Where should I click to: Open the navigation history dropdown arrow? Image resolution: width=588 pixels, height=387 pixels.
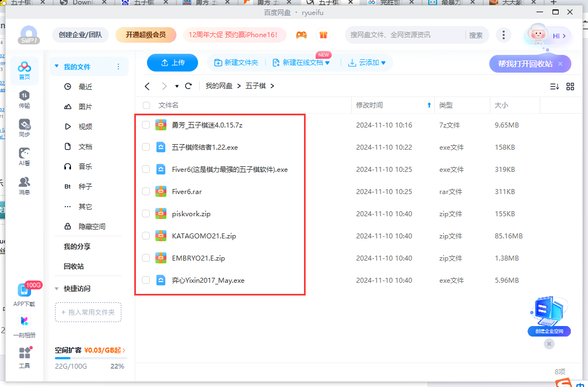tap(176, 86)
